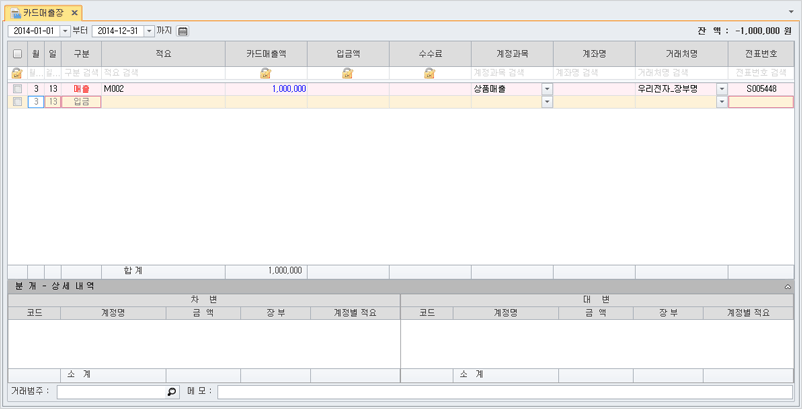Viewport: 802px width, 409px height.
Task: Click the calendar icon beside 까지
Action: (x=183, y=31)
